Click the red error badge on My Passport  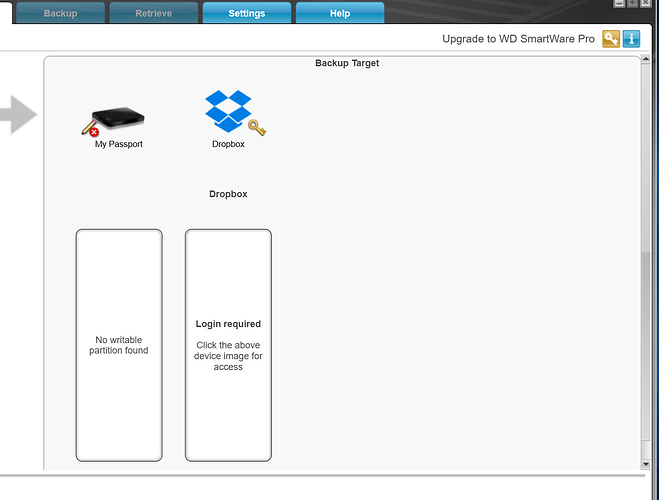click(94, 132)
